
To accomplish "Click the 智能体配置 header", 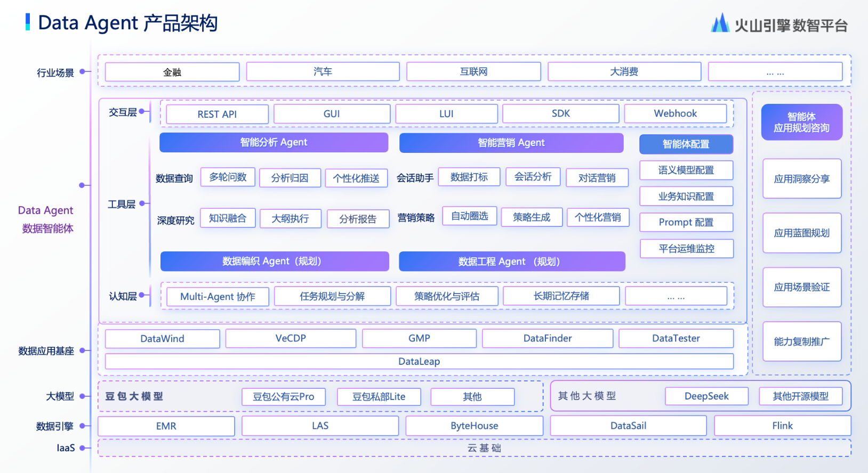I will (686, 144).
